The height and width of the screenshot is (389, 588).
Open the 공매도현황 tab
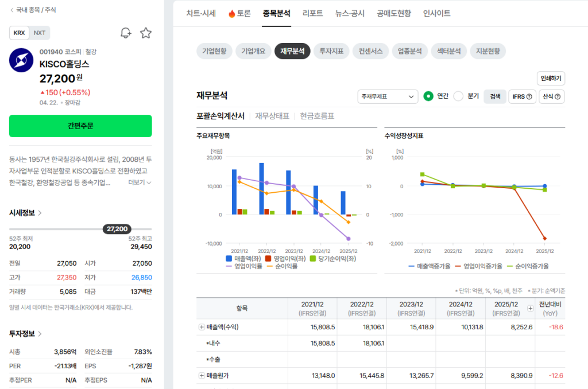click(394, 14)
